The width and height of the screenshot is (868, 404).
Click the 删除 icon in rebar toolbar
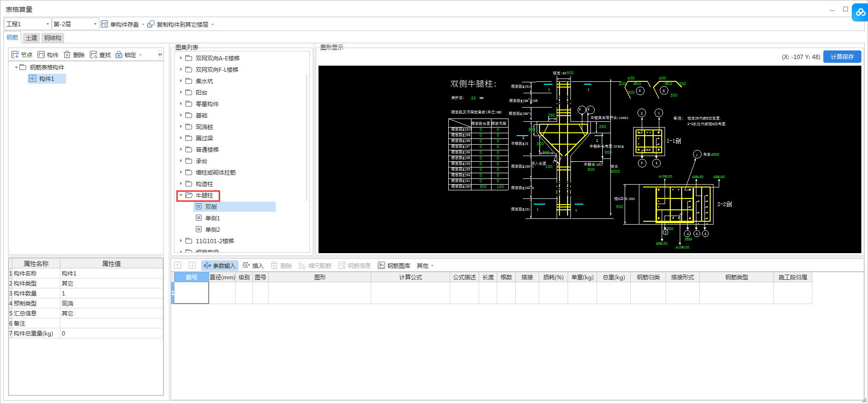(274, 266)
